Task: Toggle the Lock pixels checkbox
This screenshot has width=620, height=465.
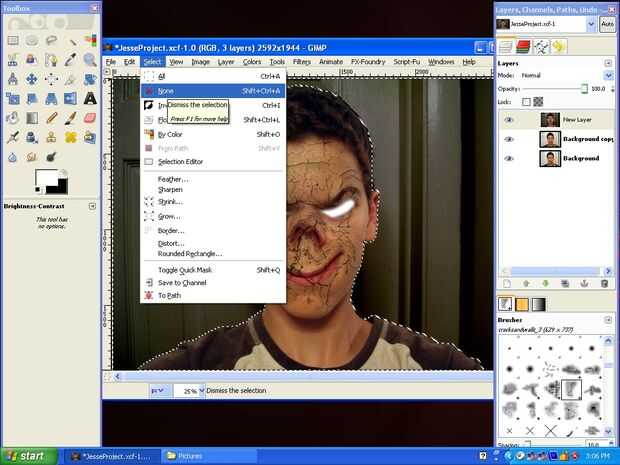Action: 526,102
